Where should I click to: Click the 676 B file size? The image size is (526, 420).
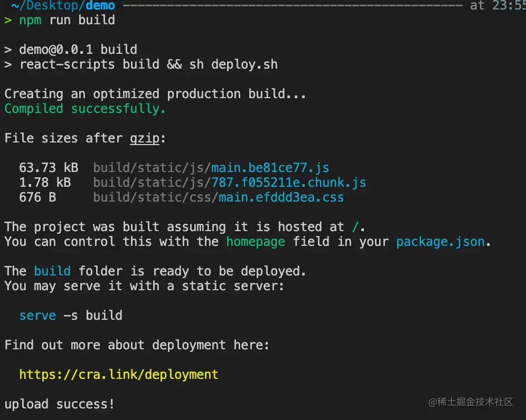point(37,197)
